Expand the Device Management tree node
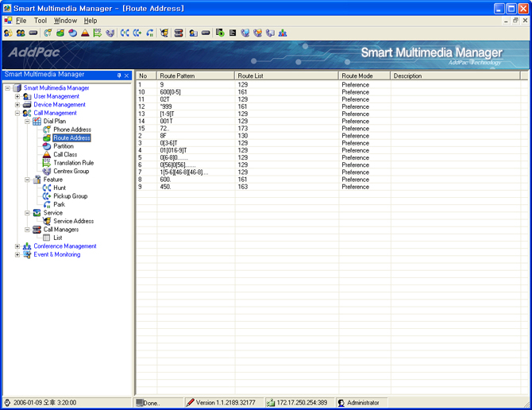Image resolution: width=532 pixels, height=410 pixels. [17, 105]
